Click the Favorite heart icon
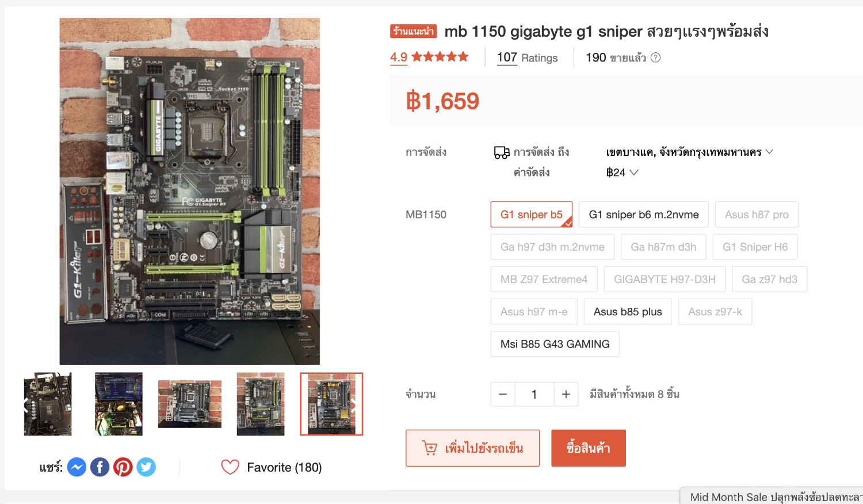Screen dimensions: 863x504 point(230,467)
